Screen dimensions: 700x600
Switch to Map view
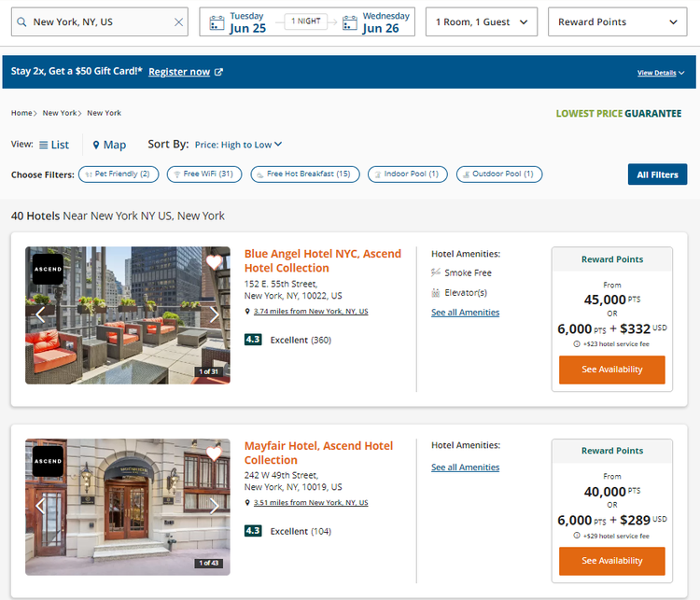pyautogui.click(x=109, y=145)
